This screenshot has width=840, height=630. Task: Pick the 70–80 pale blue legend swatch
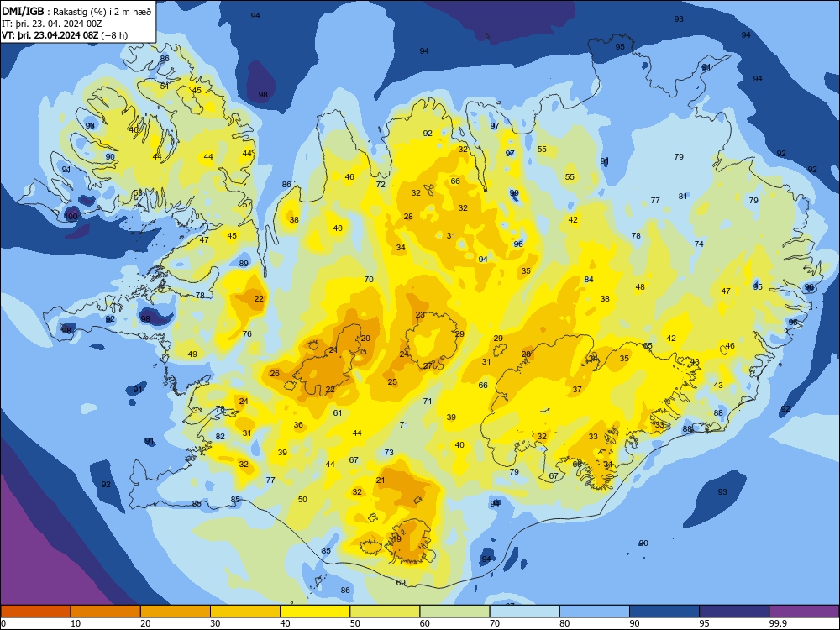click(524, 612)
